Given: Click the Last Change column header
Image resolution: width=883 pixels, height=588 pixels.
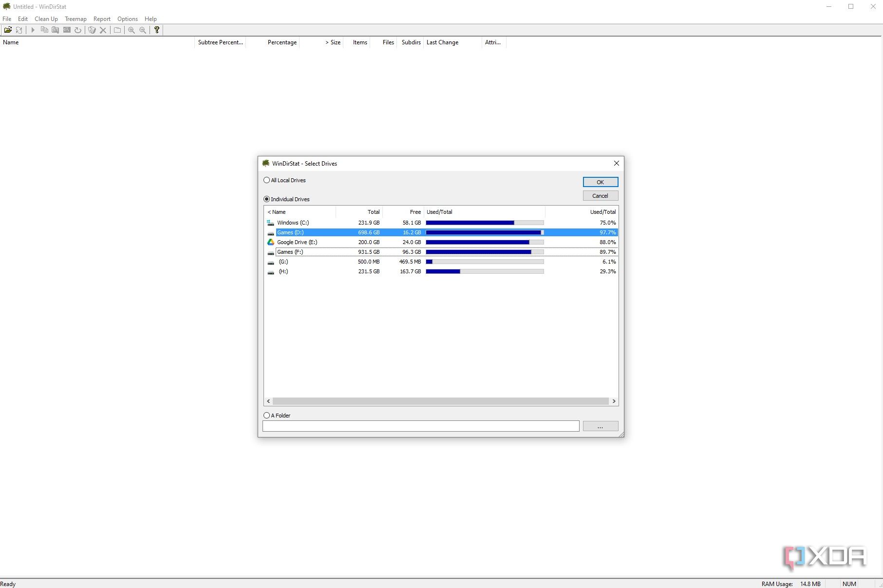Looking at the screenshot, I should [452, 42].
